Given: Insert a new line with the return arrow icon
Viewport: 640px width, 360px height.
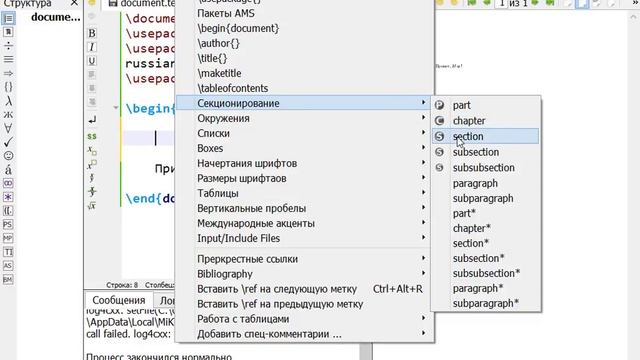Looking at the screenshot, I should (92, 120).
